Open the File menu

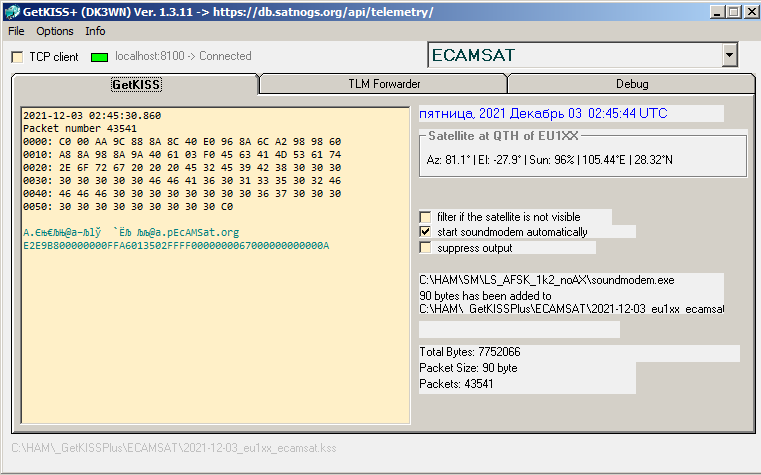pos(16,31)
